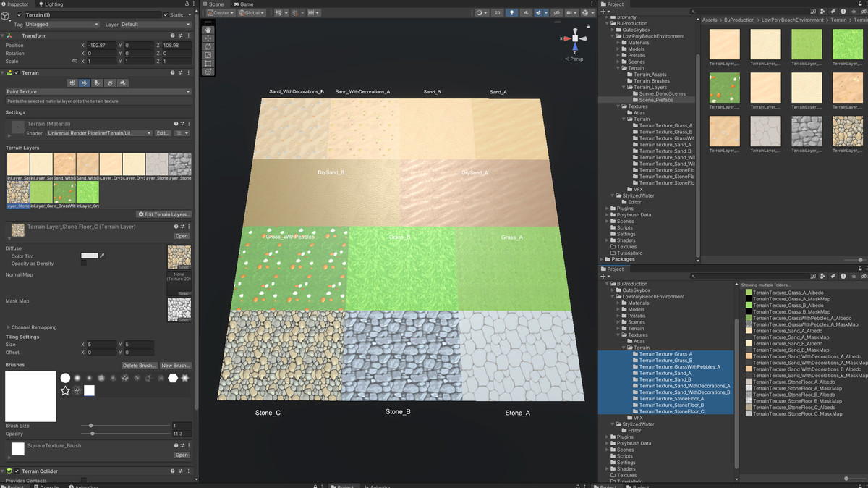The height and width of the screenshot is (488, 868).
Task: Select the Paint Terrain brush tool icon
Action: tap(85, 83)
